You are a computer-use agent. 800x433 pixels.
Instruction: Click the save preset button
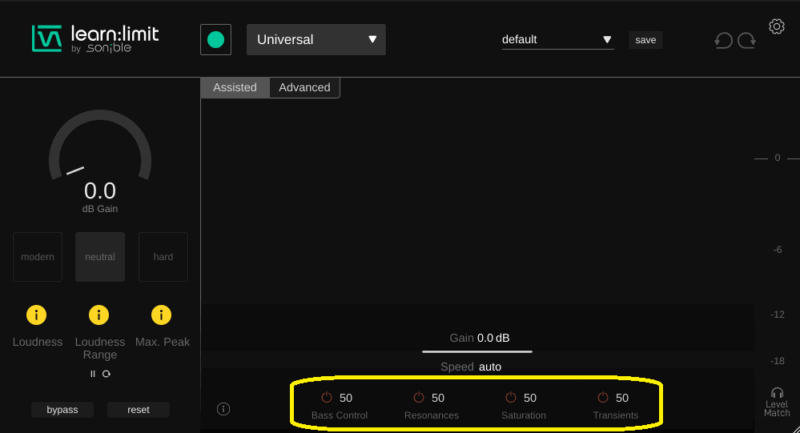[x=645, y=40]
